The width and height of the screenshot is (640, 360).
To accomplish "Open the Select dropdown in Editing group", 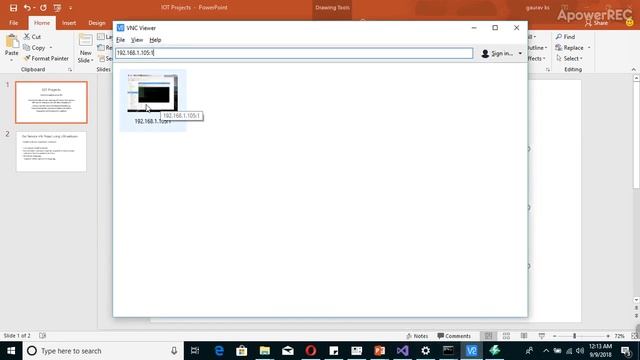I will pyautogui.click(x=569, y=58).
